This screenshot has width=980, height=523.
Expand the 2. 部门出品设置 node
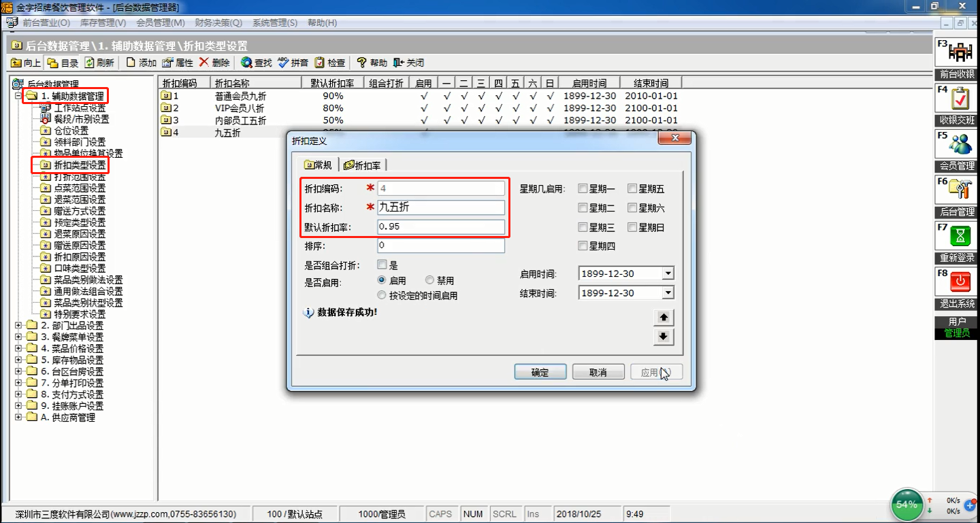point(18,326)
